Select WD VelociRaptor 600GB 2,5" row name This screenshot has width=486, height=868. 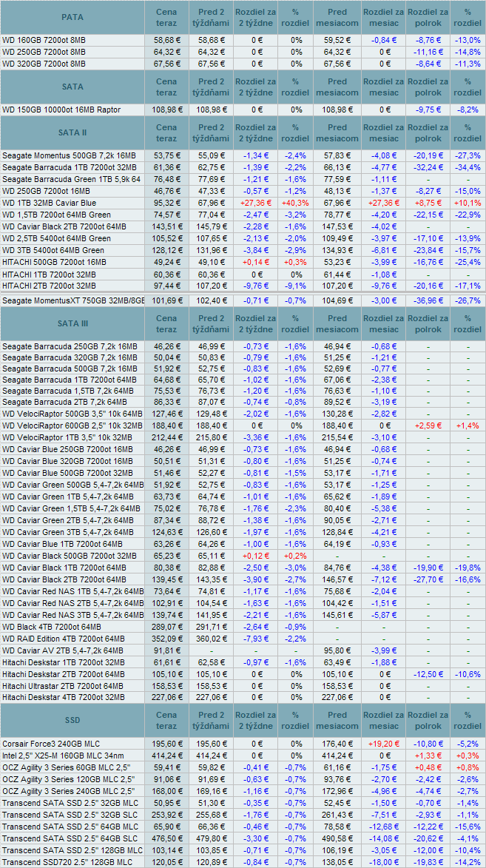pos(72,425)
